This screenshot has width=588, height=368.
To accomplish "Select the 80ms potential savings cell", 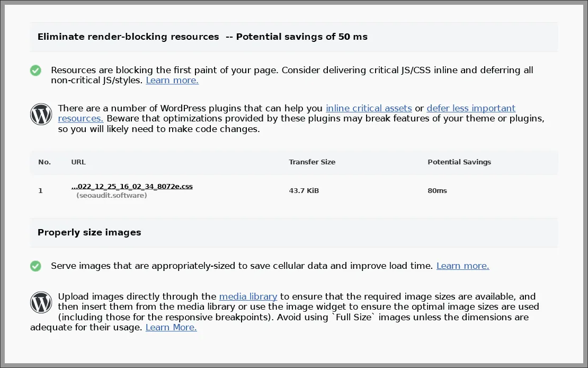I will click(437, 191).
